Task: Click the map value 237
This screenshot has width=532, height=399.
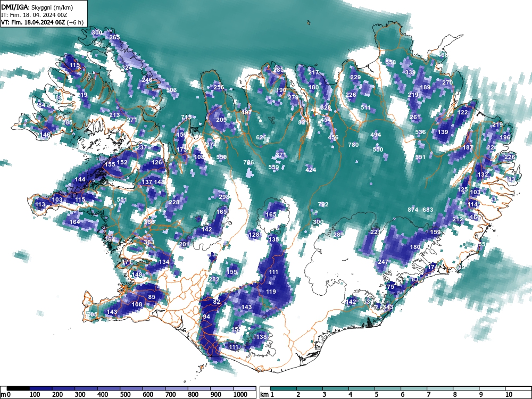Action: click(142, 147)
